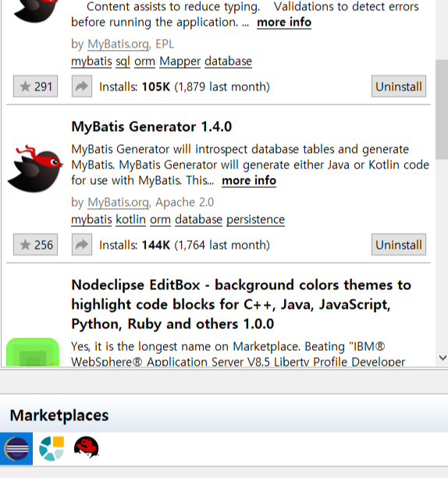Click the Mapper tag
The image size is (448, 478).
tap(180, 62)
